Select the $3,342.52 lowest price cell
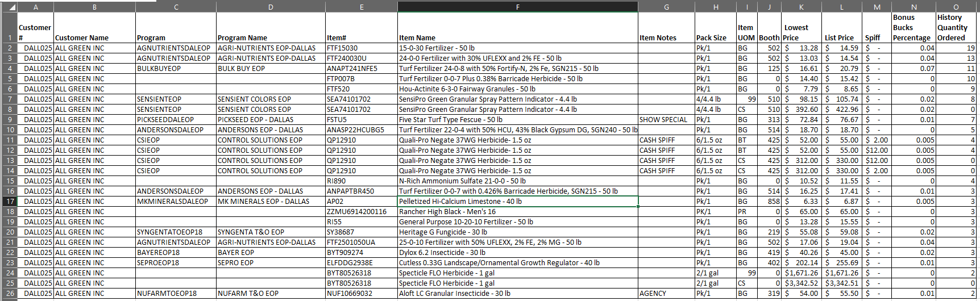This screenshot has width=980, height=301. 802,283
